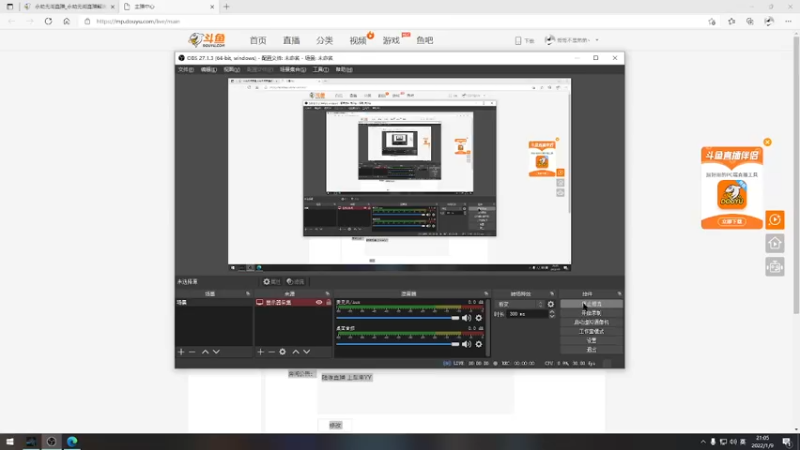This screenshot has width=800, height=450.
Task: Go to Douyu 分类 nav link
Action: [x=324, y=40]
